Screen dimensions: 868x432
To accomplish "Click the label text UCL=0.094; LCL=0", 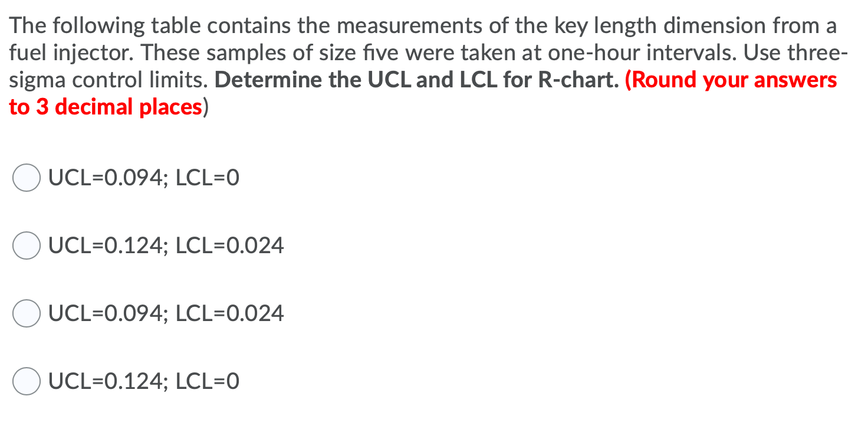I will [x=143, y=177].
